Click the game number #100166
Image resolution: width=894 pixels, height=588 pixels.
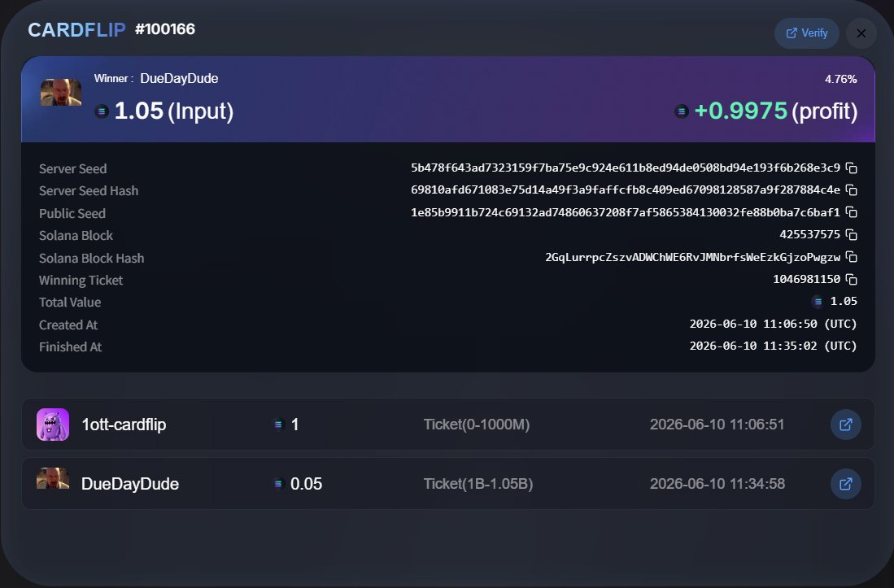[165, 29]
